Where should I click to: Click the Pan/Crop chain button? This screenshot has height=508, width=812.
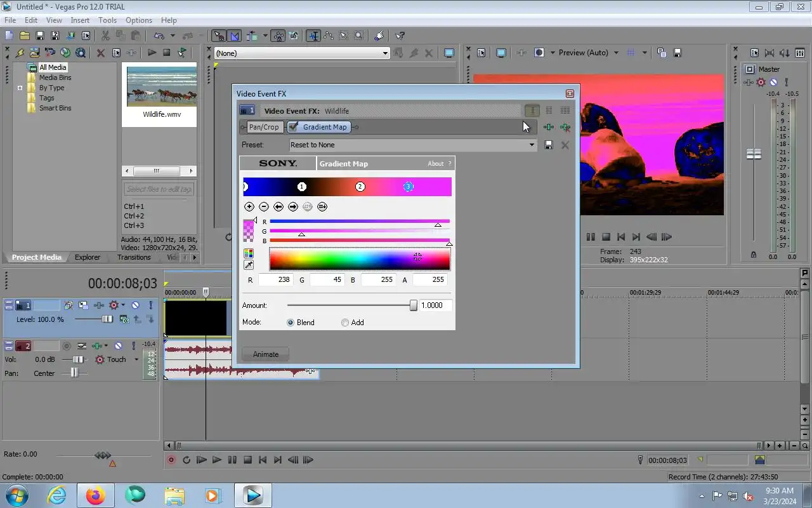pos(263,127)
